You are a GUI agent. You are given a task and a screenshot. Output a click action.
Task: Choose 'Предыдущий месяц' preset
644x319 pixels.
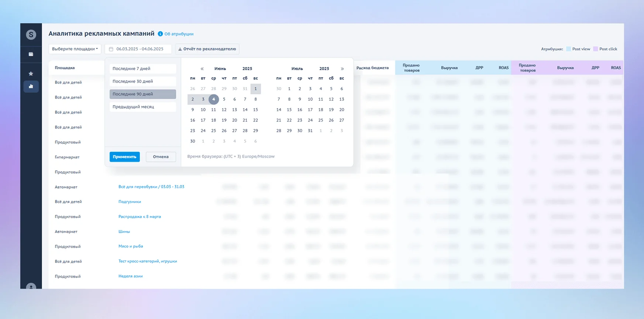[x=142, y=107]
